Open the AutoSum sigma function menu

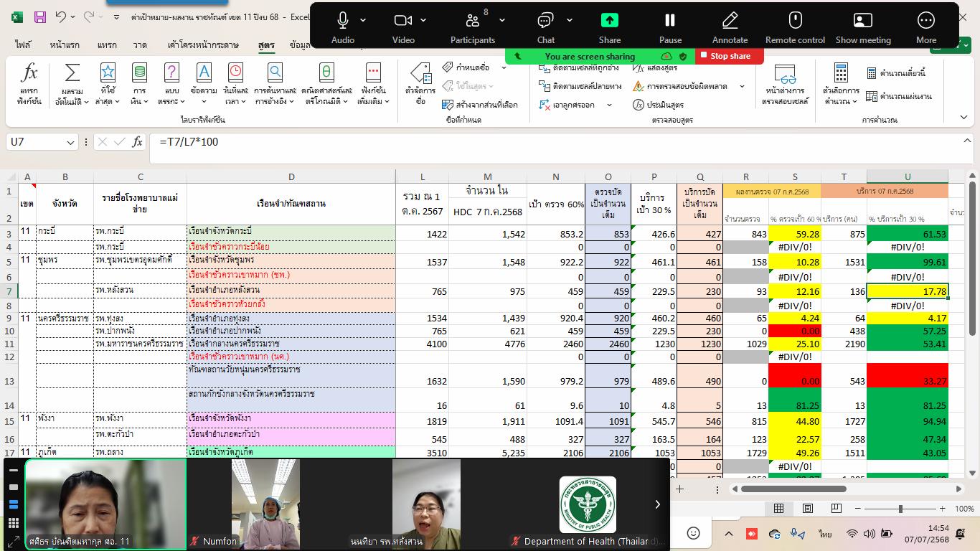pyautogui.click(x=72, y=84)
